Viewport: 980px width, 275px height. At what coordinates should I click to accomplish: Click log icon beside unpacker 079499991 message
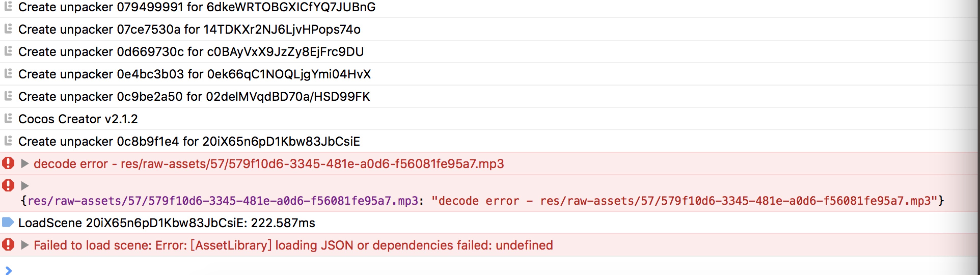click(x=8, y=6)
